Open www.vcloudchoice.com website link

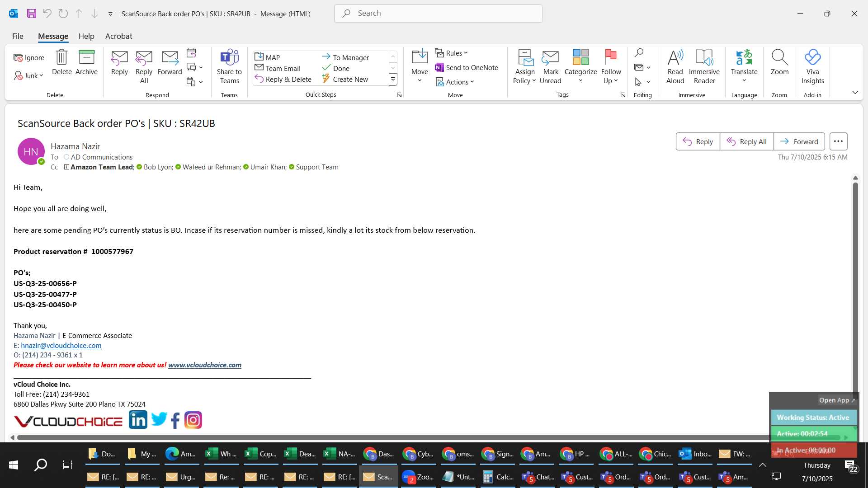coord(205,365)
